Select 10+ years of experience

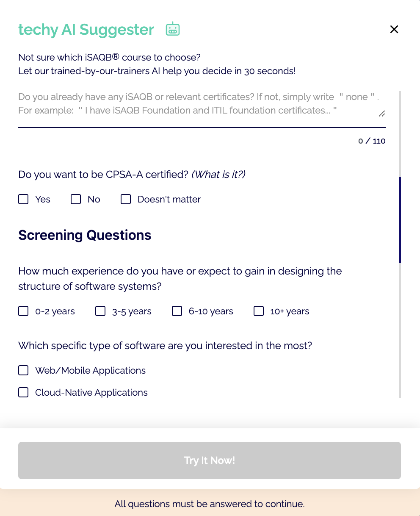[x=258, y=311]
